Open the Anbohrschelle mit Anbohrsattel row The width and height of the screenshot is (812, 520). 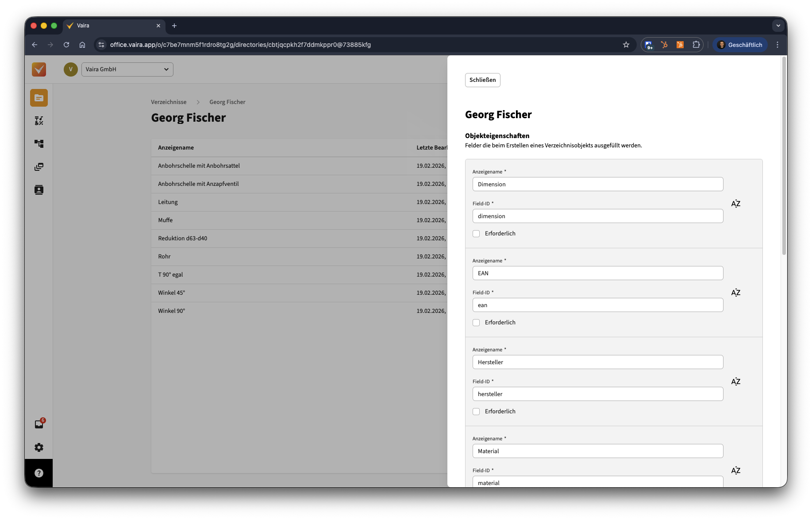(x=199, y=166)
